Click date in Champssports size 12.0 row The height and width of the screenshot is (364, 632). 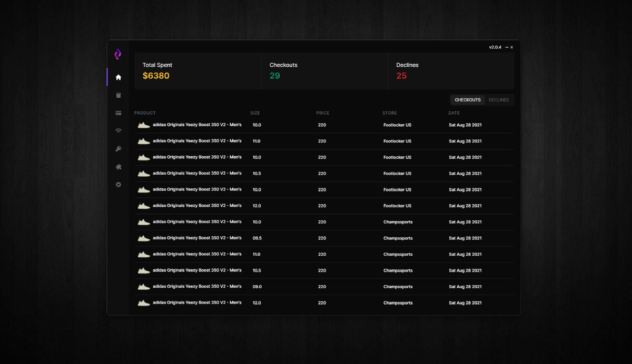tap(465, 303)
